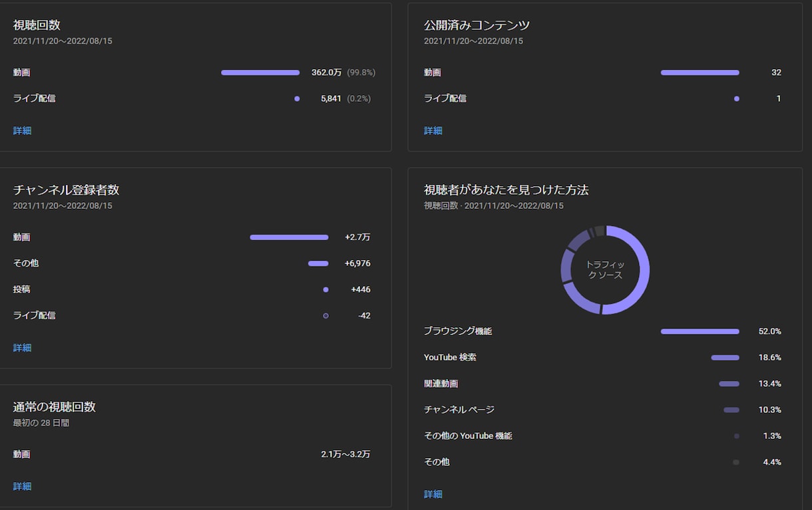Click the 5,841 live stream views value
Screen dimensions: 812x510
[x=331, y=98]
